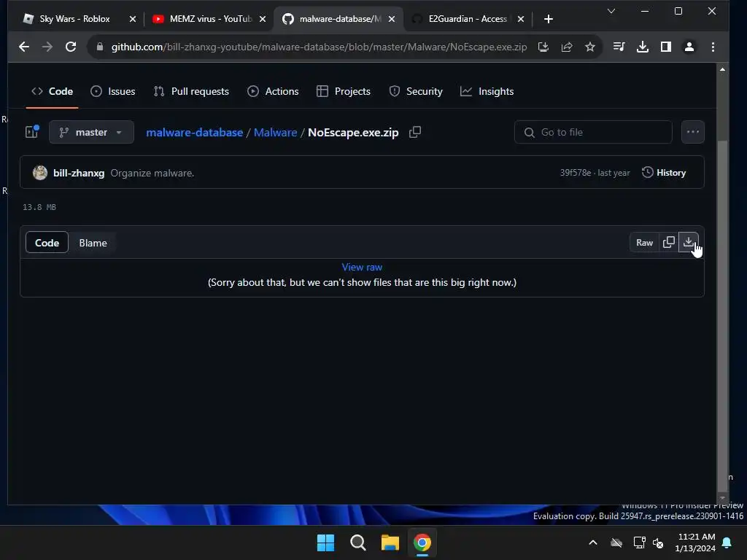Image resolution: width=747 pixels, height=560 pixels.
Task: Click the scrollbar up arrow
Action: (x=722, y=69)
